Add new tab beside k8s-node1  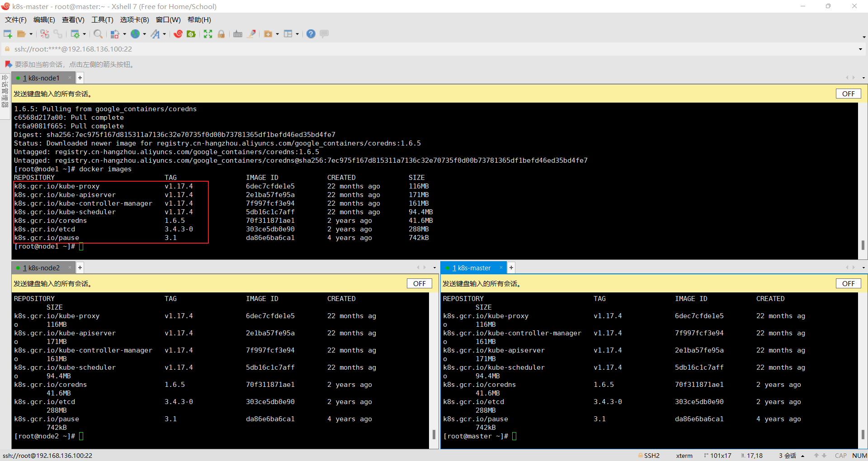tap(80, 78)
